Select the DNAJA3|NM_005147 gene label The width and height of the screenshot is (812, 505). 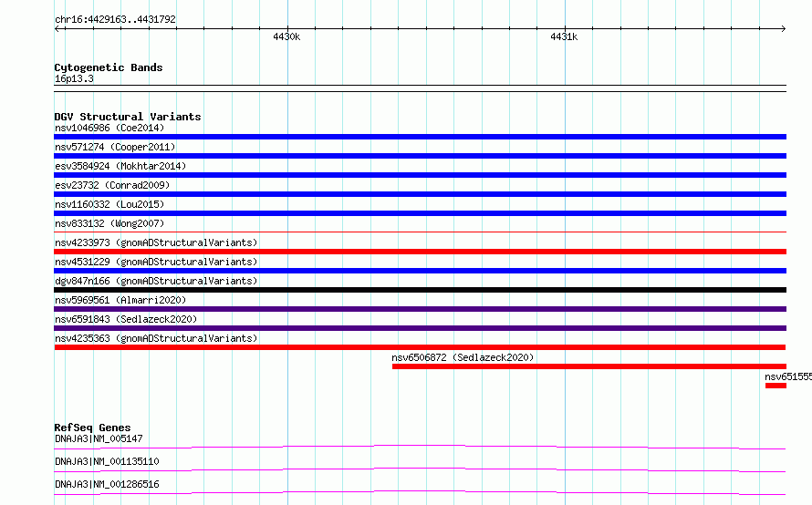(99, 438)
